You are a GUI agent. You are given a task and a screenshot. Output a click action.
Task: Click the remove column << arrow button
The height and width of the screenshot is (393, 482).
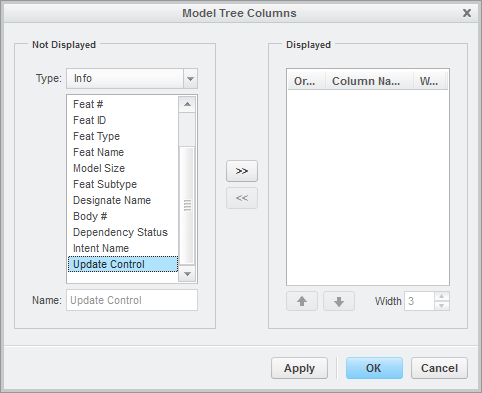tap(242, 198)
